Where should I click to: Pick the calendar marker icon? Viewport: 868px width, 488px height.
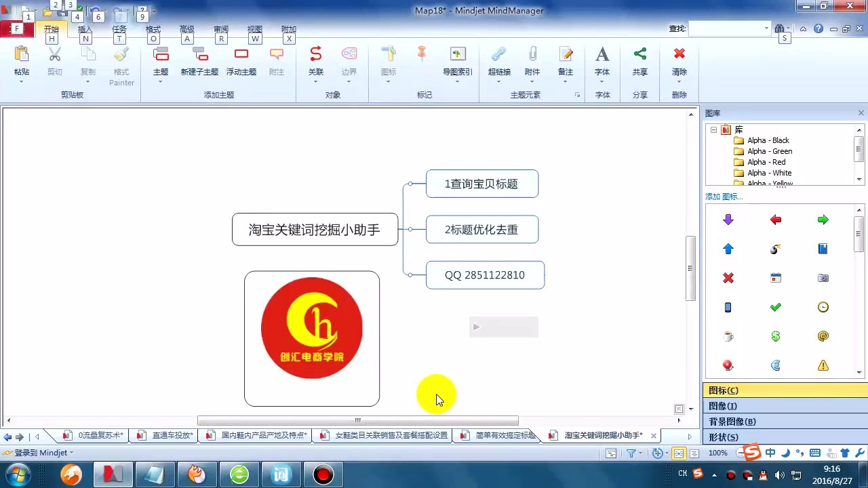tap(776, 278)
